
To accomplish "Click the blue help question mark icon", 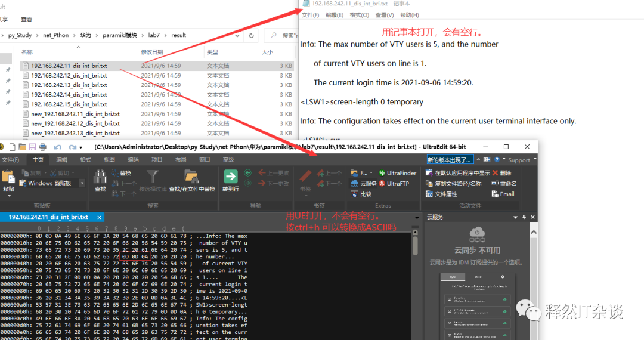I will coord(497,159).
